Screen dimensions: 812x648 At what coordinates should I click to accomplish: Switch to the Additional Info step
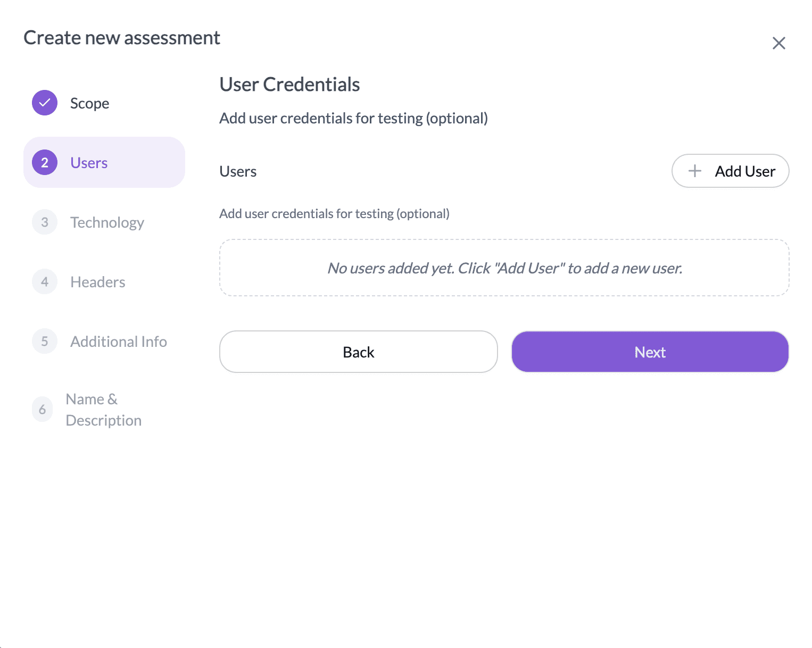click(x=119, y=342)
